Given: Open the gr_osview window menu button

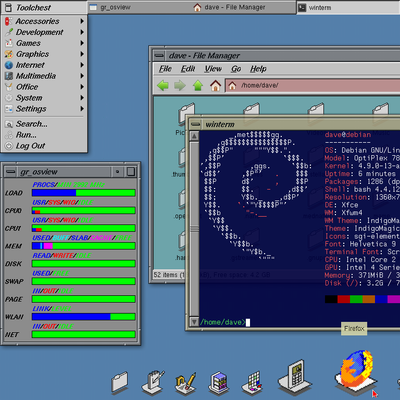Looking at the screenshot, I should (11, 172).
